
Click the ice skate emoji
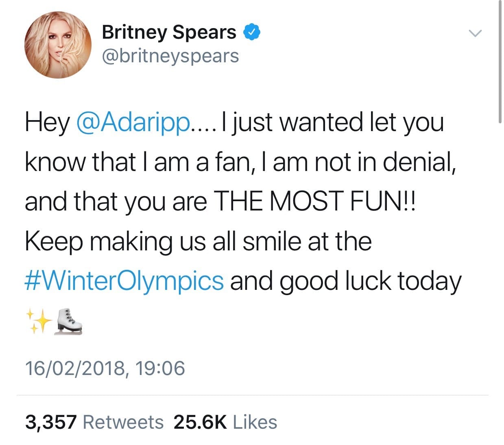point(69,322)
